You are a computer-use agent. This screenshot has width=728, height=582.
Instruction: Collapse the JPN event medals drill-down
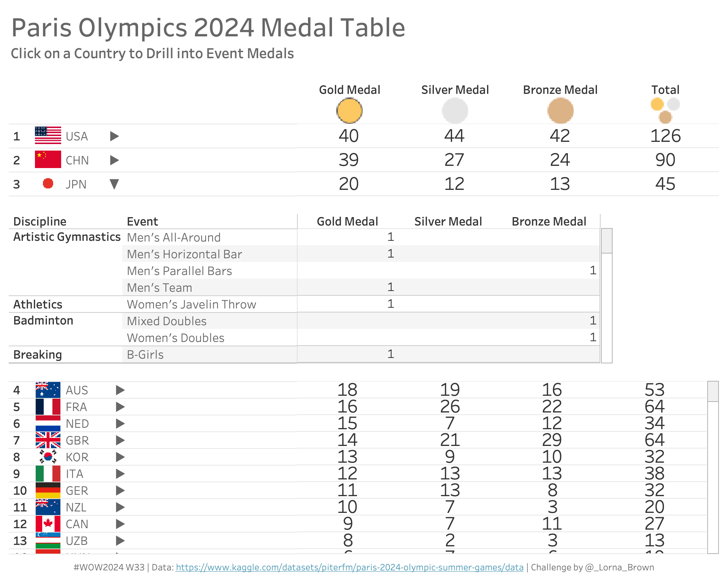[114, 184]
